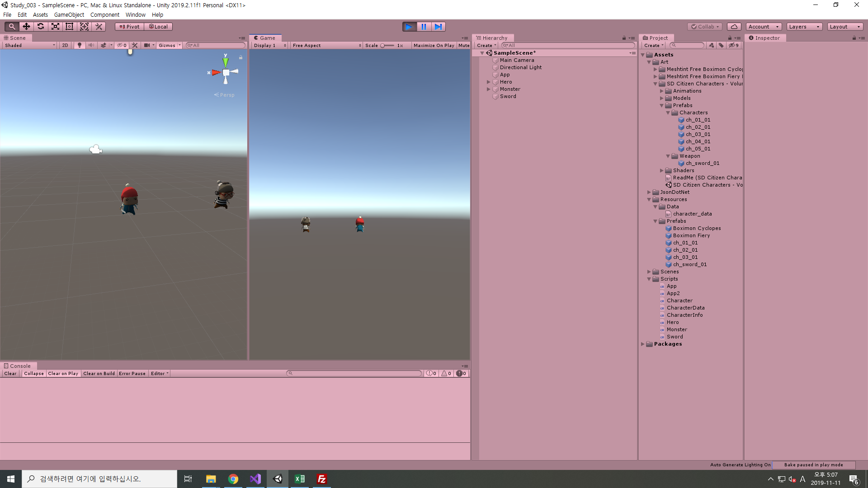Expand the Hero object in Hierarchy
This screenshot has width=868, height=488.
[489, 82]
